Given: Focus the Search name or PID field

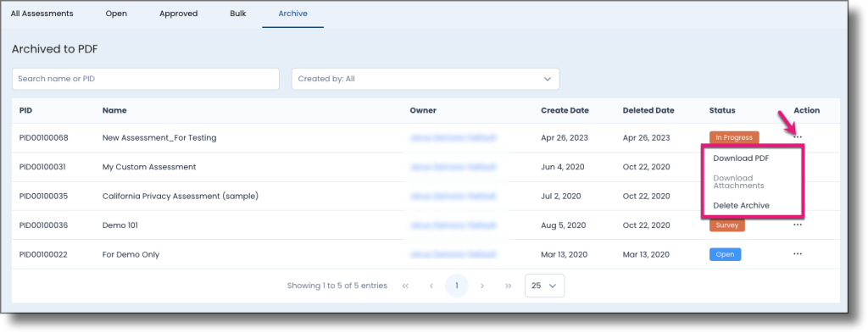Looking at the screenshot, I should tap(146, 79).
